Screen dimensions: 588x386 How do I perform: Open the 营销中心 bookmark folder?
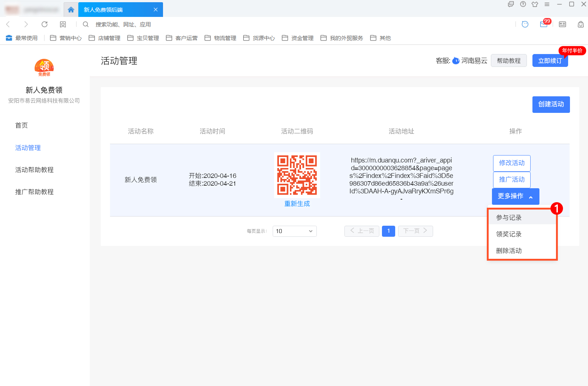[66, 38]
